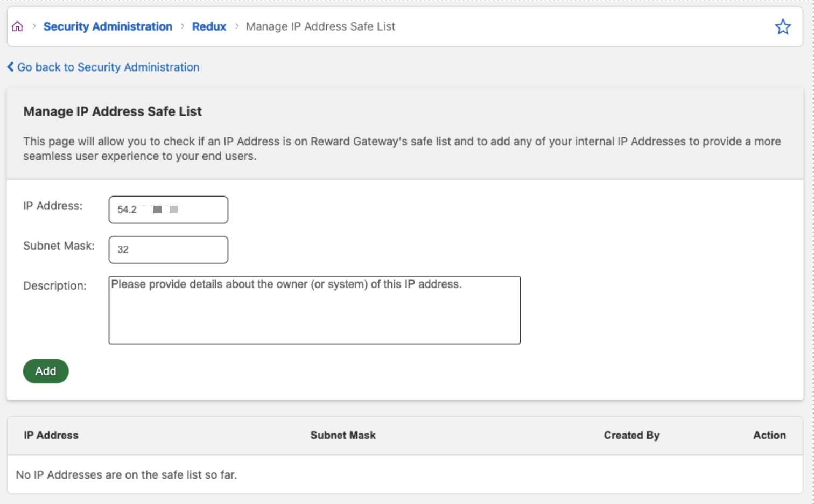814x504 pixels.
Task: Select the home breadcrumb navigation icon
Action: click(x=17, y=26)
